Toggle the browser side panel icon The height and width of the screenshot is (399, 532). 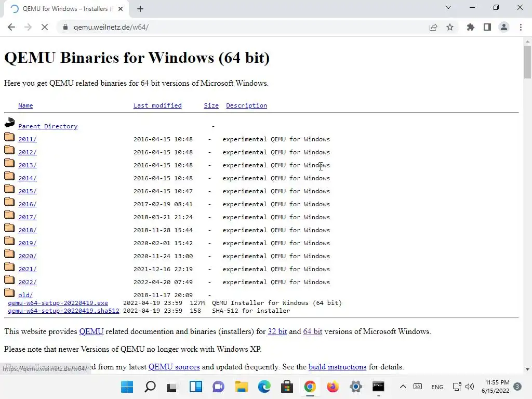pyautogui.click(x=487, y=27)
